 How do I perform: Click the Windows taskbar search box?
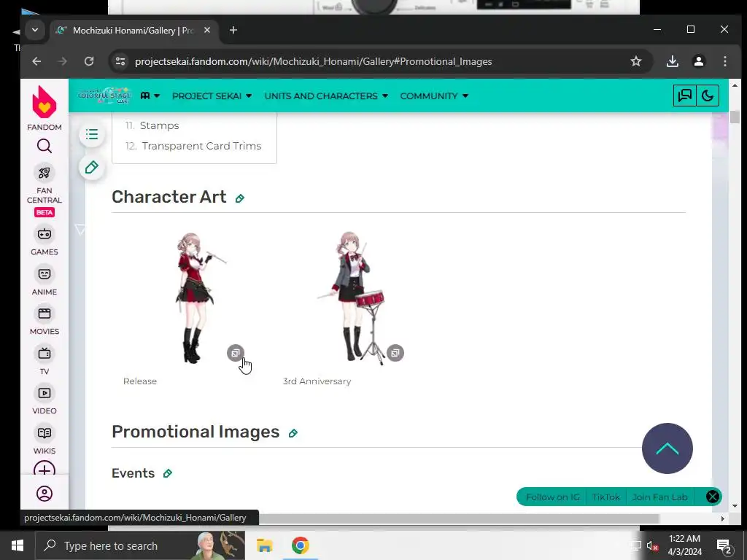[140, 545]
